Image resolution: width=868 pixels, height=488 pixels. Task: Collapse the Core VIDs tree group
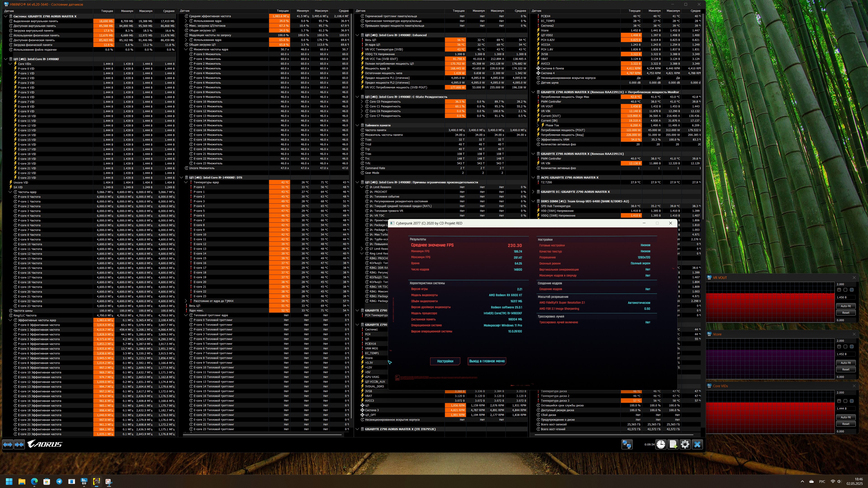pyautogui.click(x=10, y=64)
